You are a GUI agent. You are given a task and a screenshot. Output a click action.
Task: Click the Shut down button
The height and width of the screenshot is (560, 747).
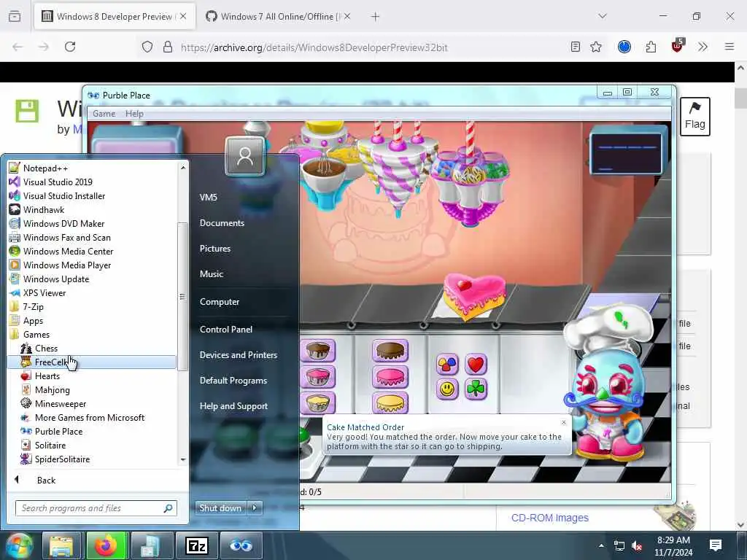coord(220,507)
